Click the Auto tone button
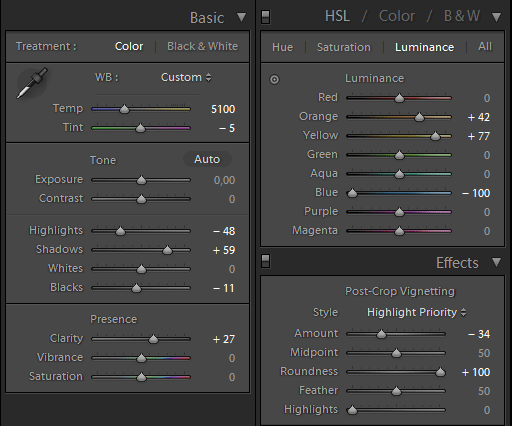 pos(207,159)
